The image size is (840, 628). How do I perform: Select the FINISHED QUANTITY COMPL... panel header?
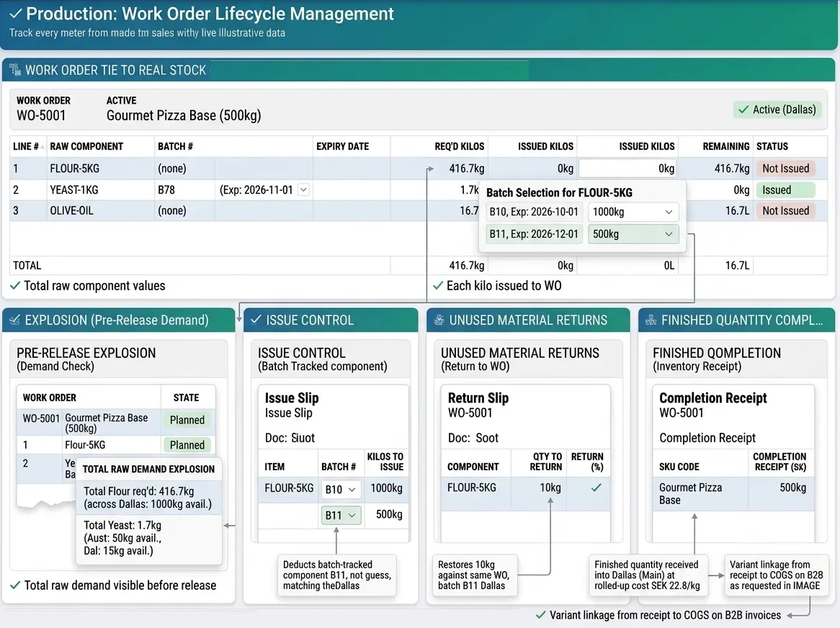click(736, 320)
